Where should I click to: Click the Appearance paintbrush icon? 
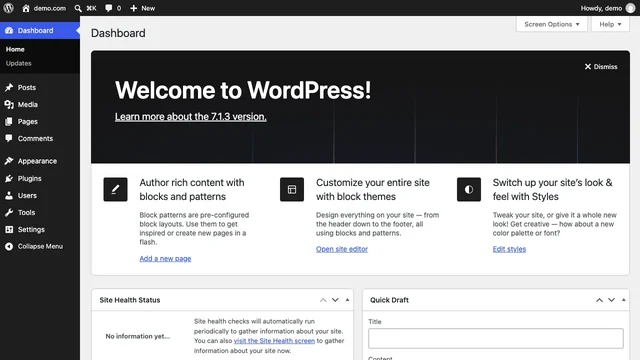9,161
